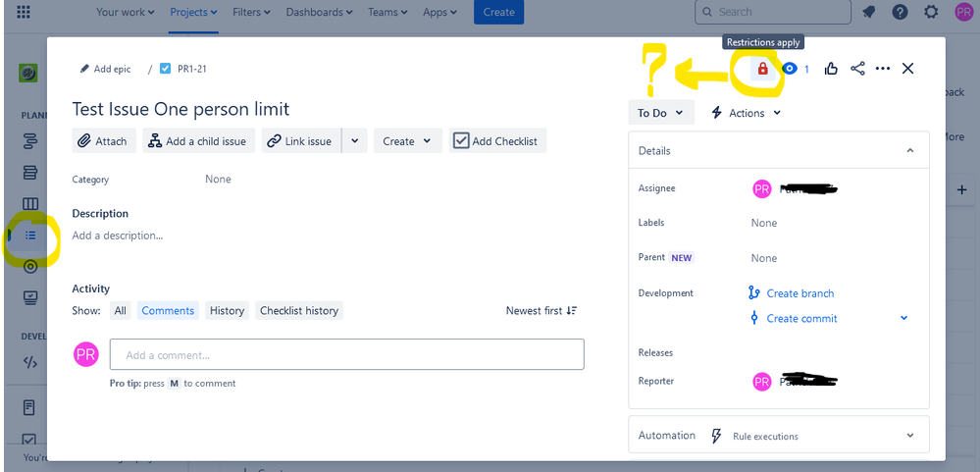Show the Comments activity tab
This screenshot has height=472, width=980.
tap(168, 310)
